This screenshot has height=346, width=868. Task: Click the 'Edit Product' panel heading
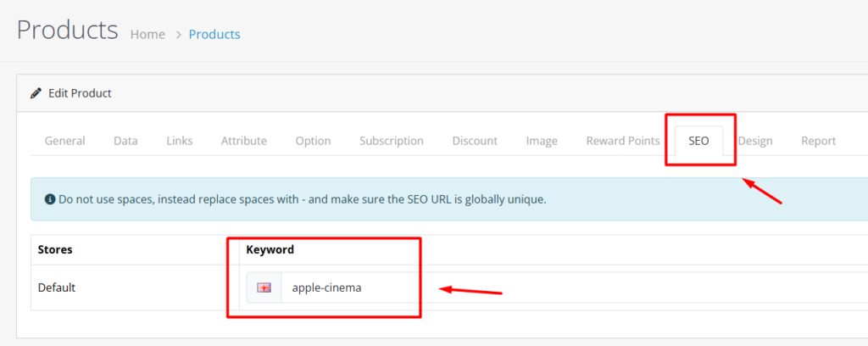click(80, 93)
